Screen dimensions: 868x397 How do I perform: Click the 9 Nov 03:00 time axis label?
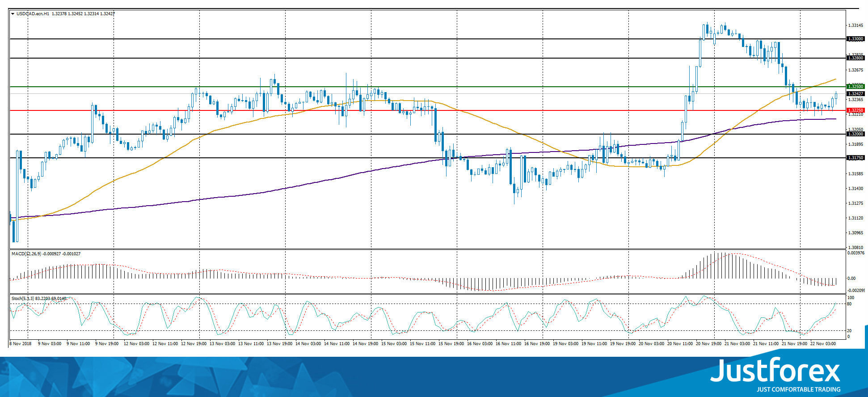tap(50, 344)
